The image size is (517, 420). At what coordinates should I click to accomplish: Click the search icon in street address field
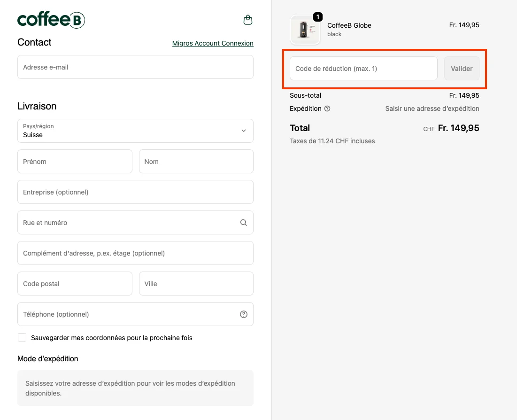pos(243,222)
